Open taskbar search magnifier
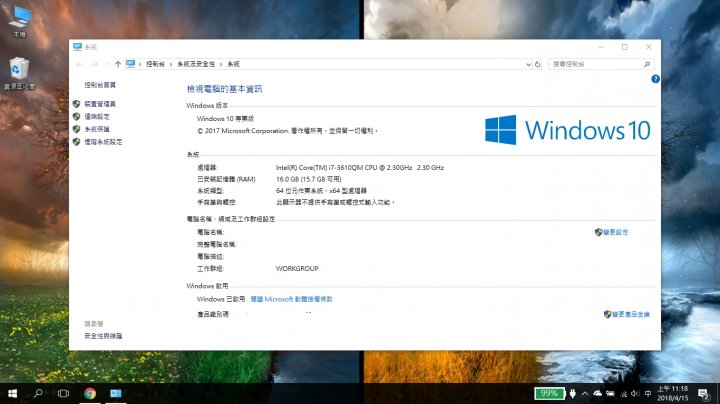This screenshot has height=404, width=720. pyautogui.click(x=38, y=393)
